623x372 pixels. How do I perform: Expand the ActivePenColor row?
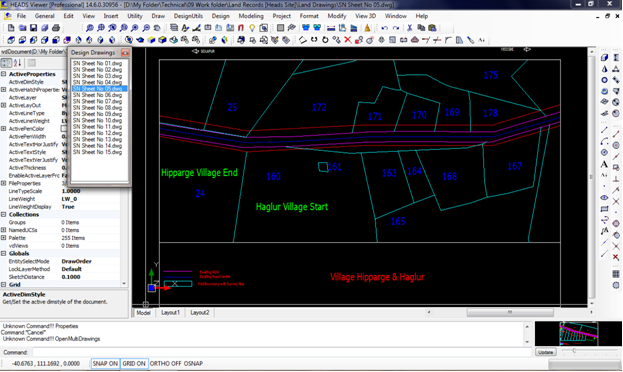click(4, 129)
